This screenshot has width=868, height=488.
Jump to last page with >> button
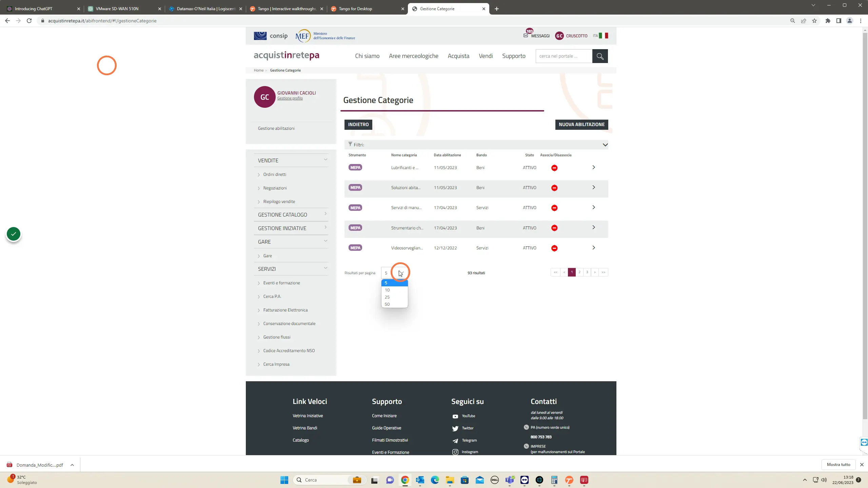(x=603, y=272)
